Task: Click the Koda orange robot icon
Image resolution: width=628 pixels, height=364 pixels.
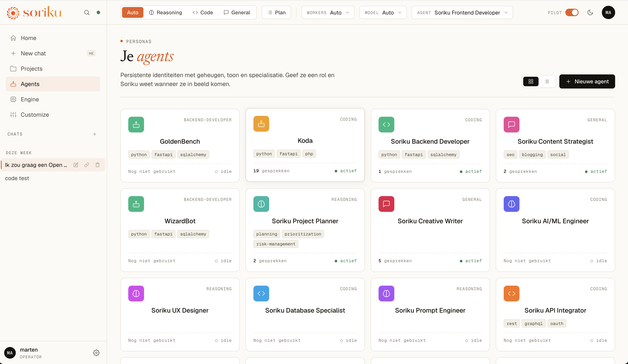Action: (x=261, y=124)
